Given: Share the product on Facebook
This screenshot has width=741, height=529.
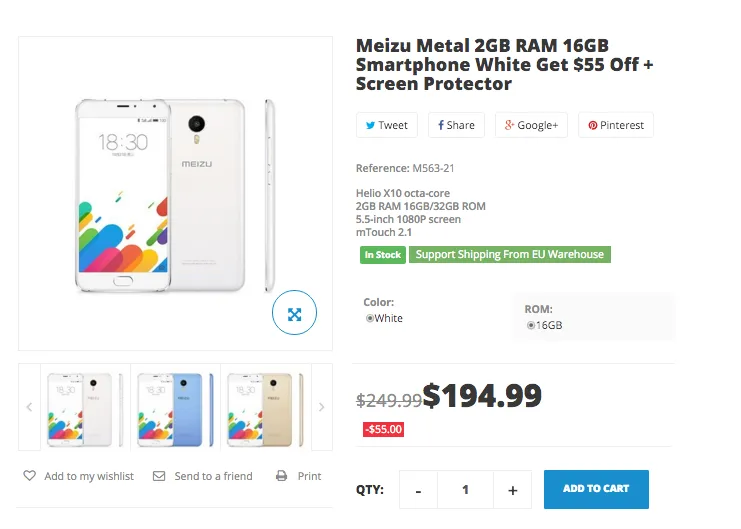Looking at the screenshot, I should 456,125.
